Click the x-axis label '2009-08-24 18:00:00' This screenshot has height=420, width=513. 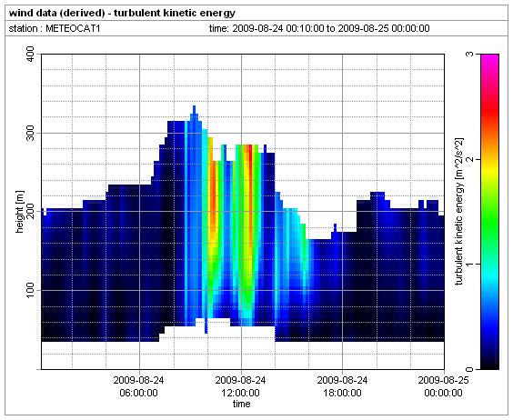(x=343, y=386)
